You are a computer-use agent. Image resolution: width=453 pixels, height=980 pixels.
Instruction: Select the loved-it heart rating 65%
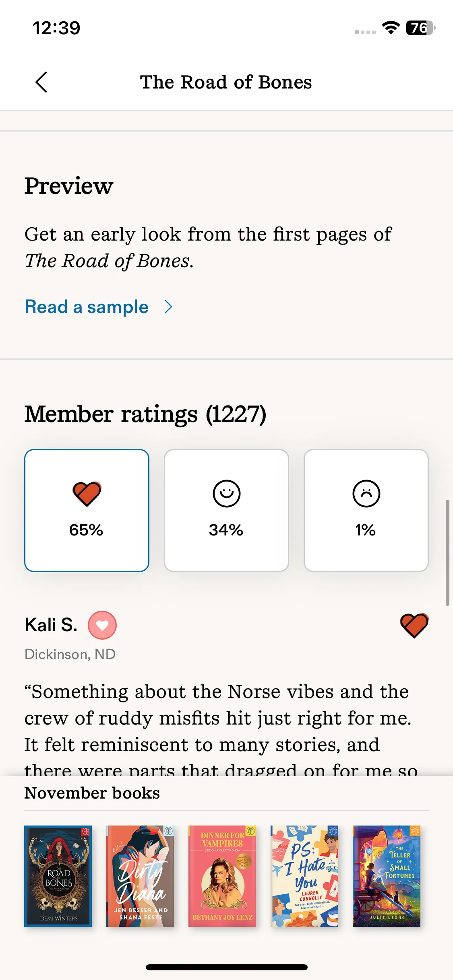click(x=87, y=510)
